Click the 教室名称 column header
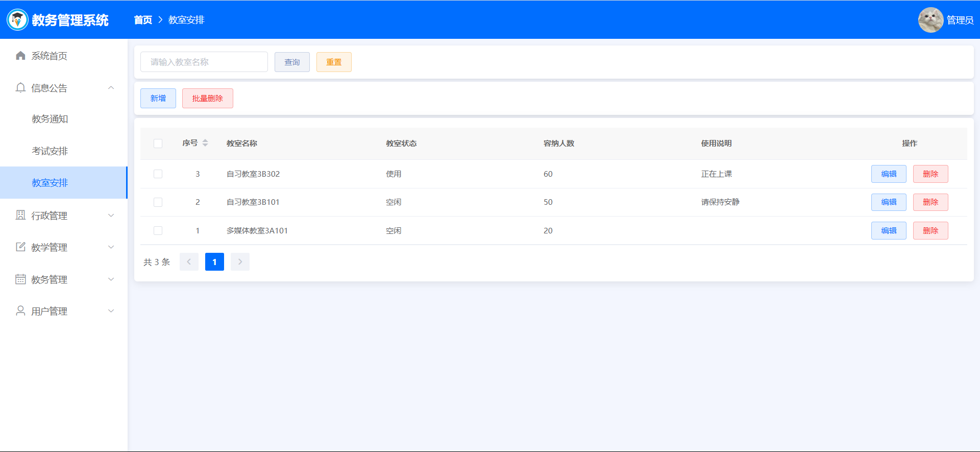This screenshot has height=452, width=980. (242, 144)
